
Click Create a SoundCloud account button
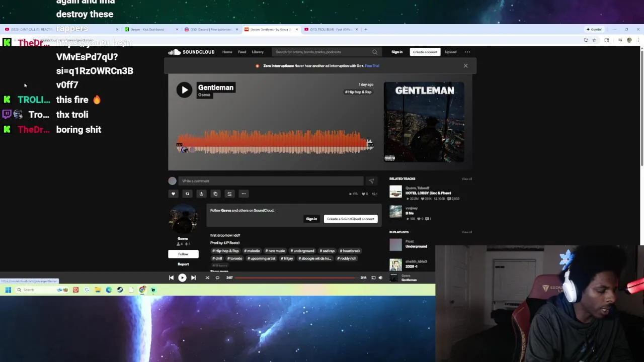pos(351,219)
